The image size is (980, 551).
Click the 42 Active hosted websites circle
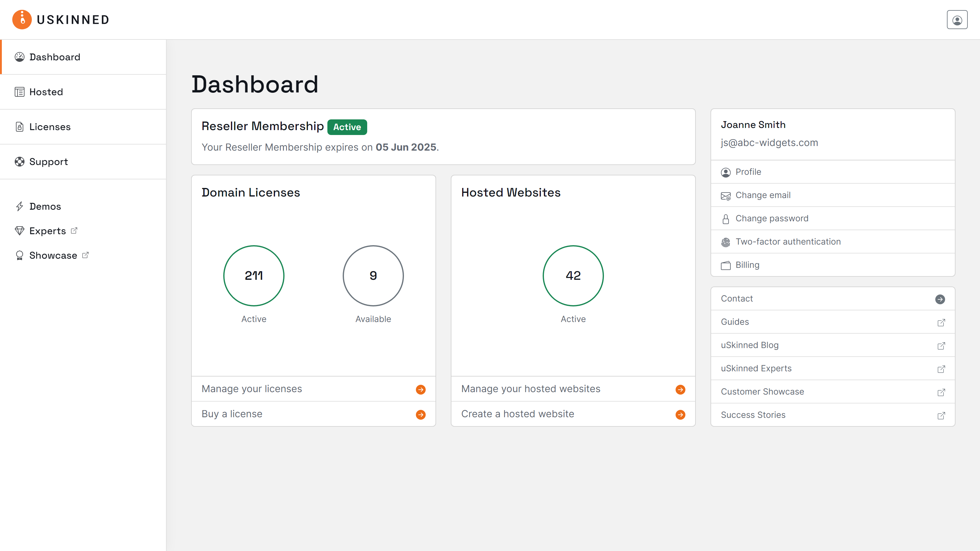click(x=573, y=276)
